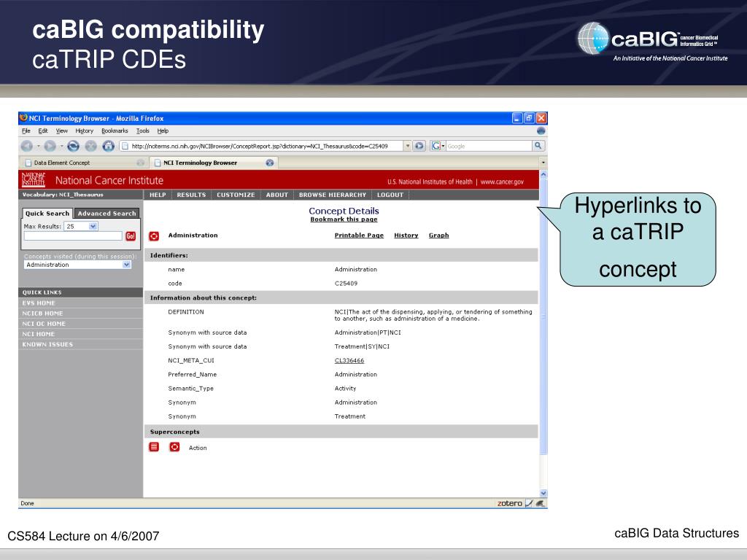The image size is (747, 560).
Task: Switch to the Quick Search tab
Action: point(47,214)
